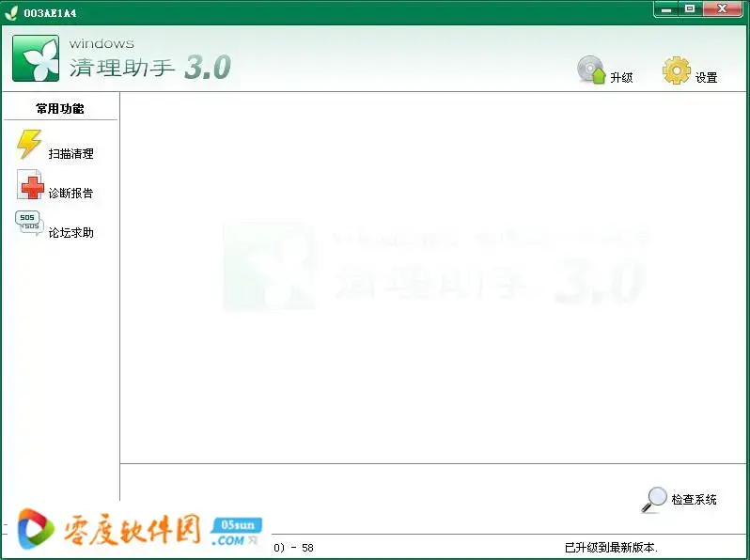Click the title bar leaf icon
The height and width of the screenshot is (560, 750).
tap(11, 13)
